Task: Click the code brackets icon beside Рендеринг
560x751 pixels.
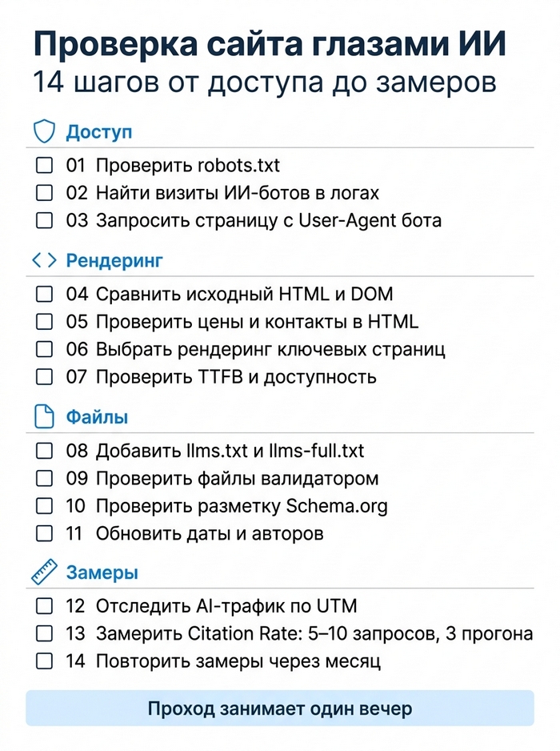Action: pos(44,260)
